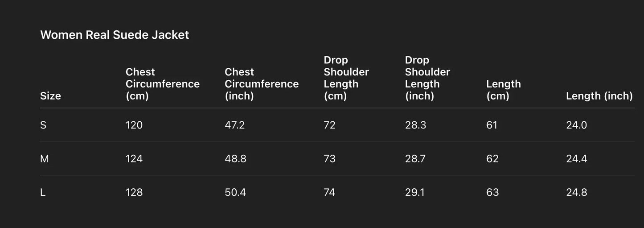Click the 28.7 drop shoulder inch value
This screenshot has width=644, height=228.
click(415, 158)
